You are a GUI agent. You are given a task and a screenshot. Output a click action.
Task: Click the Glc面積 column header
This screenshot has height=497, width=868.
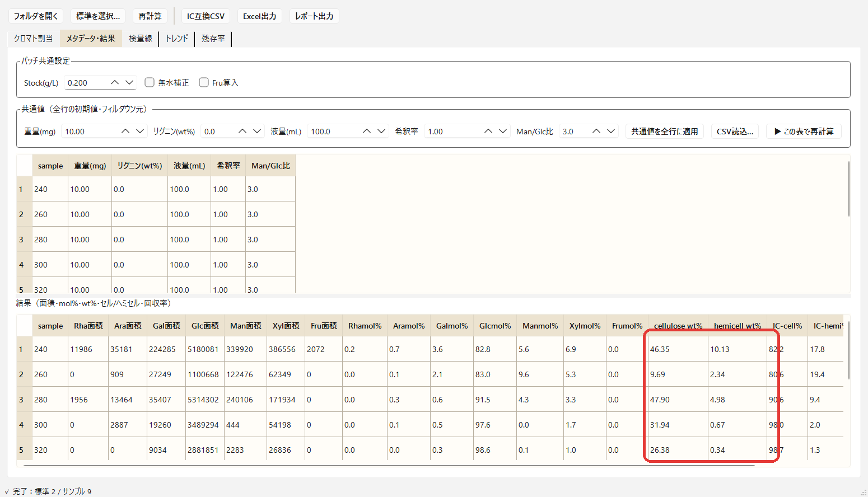pos(205,326)
